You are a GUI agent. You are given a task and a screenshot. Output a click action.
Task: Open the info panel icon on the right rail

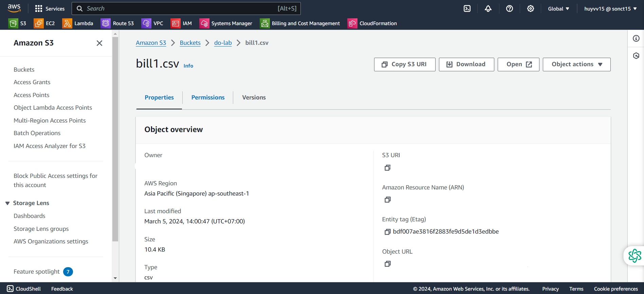636,38
